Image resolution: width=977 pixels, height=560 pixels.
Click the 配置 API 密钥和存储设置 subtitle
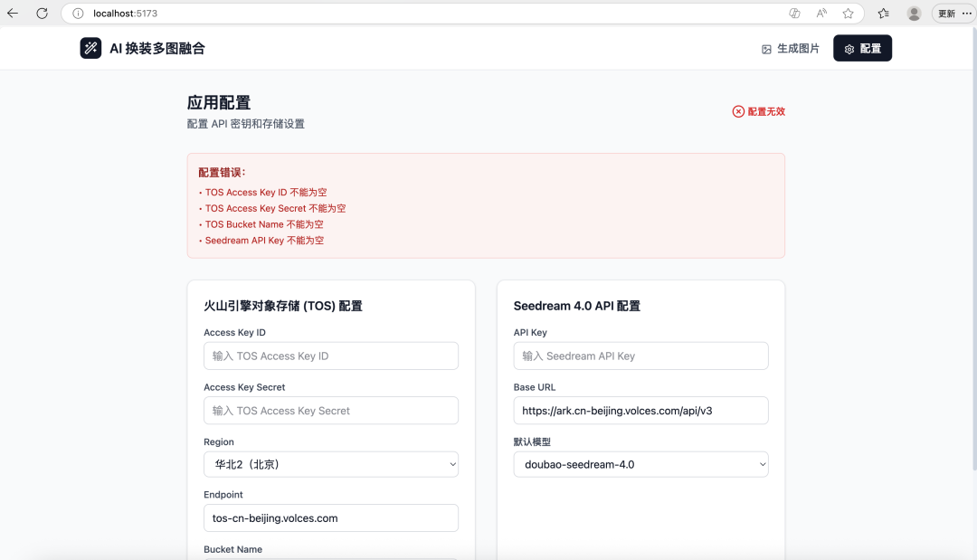pos(245,124)
